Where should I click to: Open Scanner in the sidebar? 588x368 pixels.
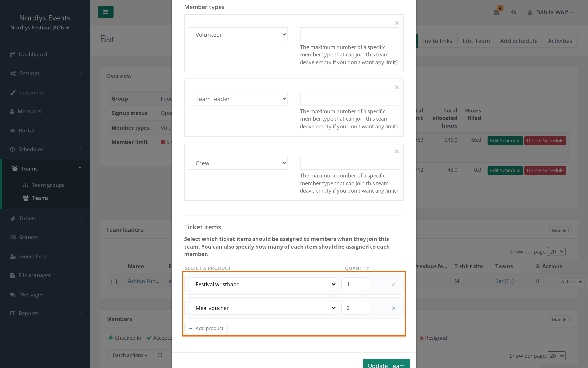(x=45, y=237)
